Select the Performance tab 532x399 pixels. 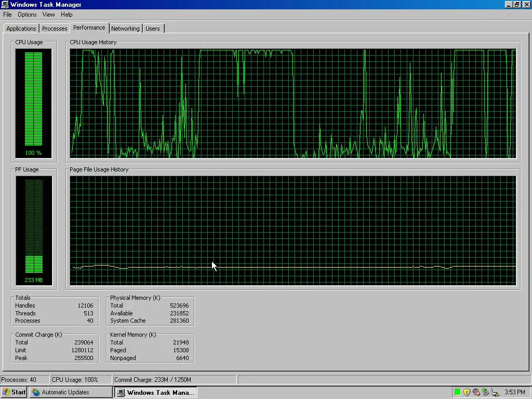(89, 28)
